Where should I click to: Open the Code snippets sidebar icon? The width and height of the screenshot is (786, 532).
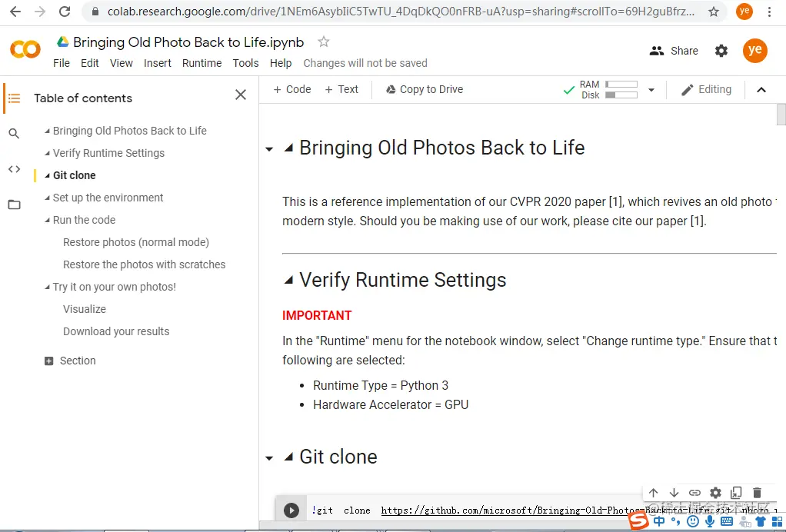point(14,169)
